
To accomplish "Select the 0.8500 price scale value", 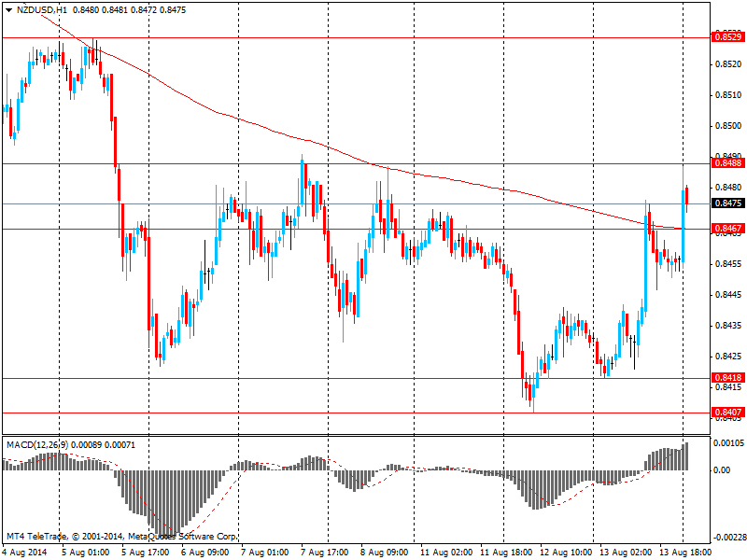I will point(728,126).
